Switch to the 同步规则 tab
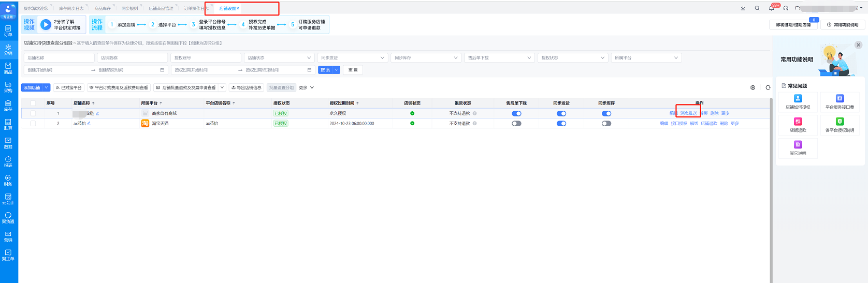The height and width of the screenshot is (283, 868). (129, 9)
